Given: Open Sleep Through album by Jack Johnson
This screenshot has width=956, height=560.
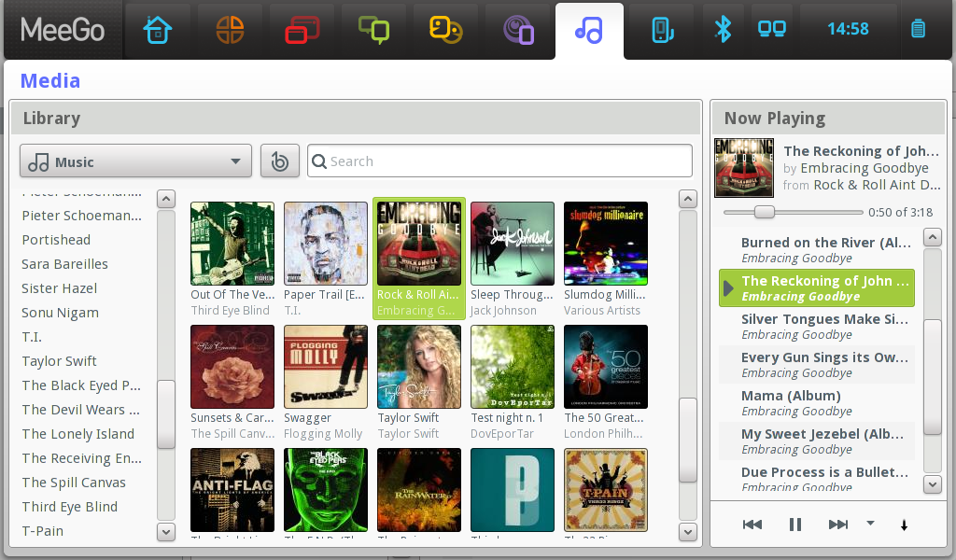Looking at the screenshot, I should (x=513, y=244).
